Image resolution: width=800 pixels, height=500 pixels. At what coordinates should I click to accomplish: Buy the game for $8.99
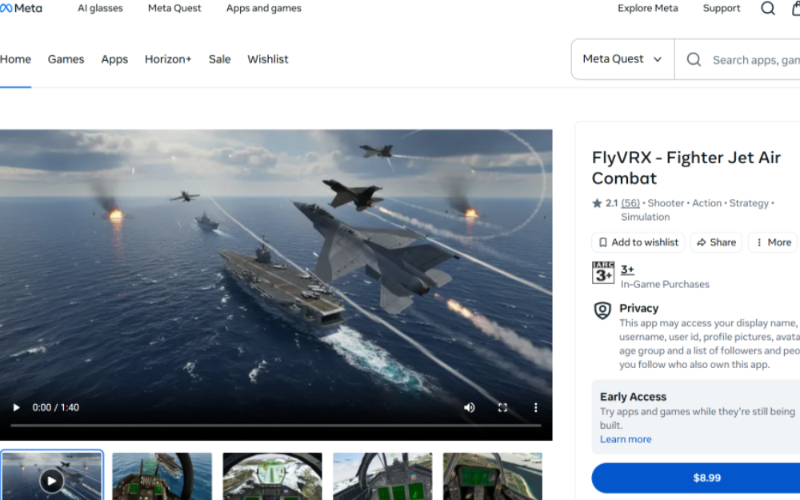pyautogui.click(x=696, y=478)
